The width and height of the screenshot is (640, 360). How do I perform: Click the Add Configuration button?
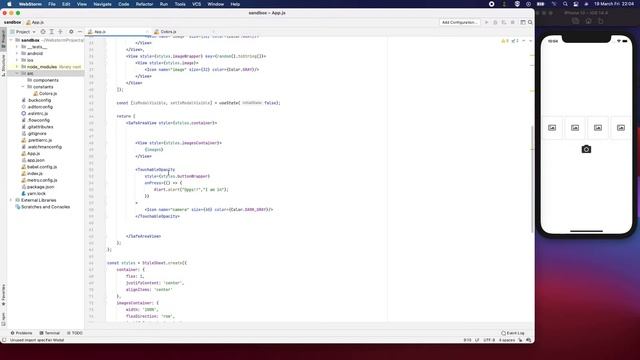coord(459,22)
